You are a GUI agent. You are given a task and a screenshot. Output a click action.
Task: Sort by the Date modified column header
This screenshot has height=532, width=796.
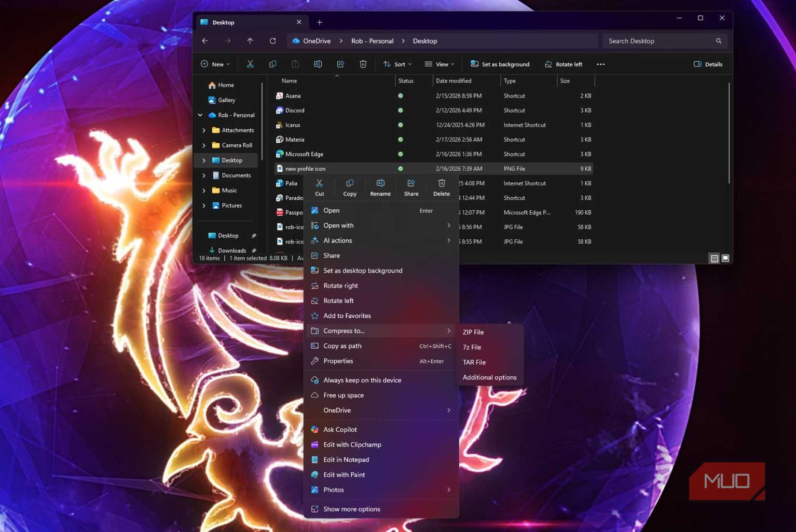tap(467, 81)
